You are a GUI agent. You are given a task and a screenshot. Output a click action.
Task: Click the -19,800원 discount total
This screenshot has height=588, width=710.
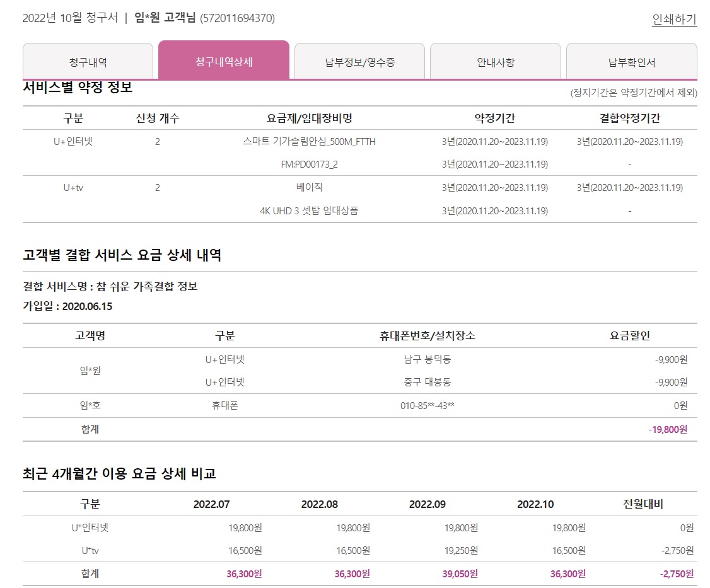(668, 429)
